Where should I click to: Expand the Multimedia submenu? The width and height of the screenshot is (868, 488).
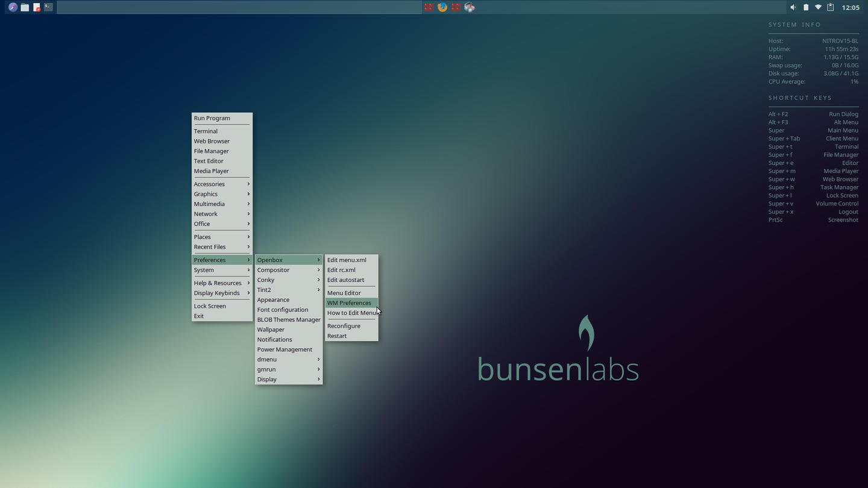(x=222, y=204)
